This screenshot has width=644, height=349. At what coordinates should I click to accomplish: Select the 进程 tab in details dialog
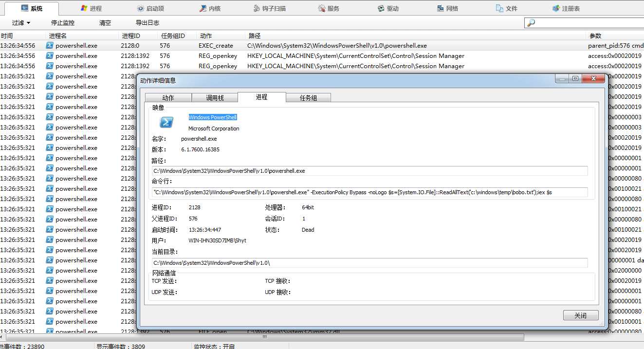coord(261,97)
